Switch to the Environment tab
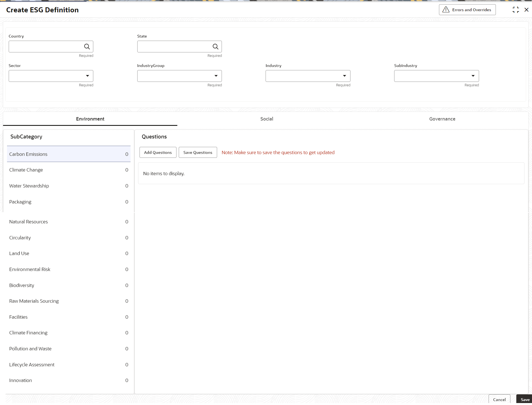Screen dimensions: 532x405 coord(90,119)
